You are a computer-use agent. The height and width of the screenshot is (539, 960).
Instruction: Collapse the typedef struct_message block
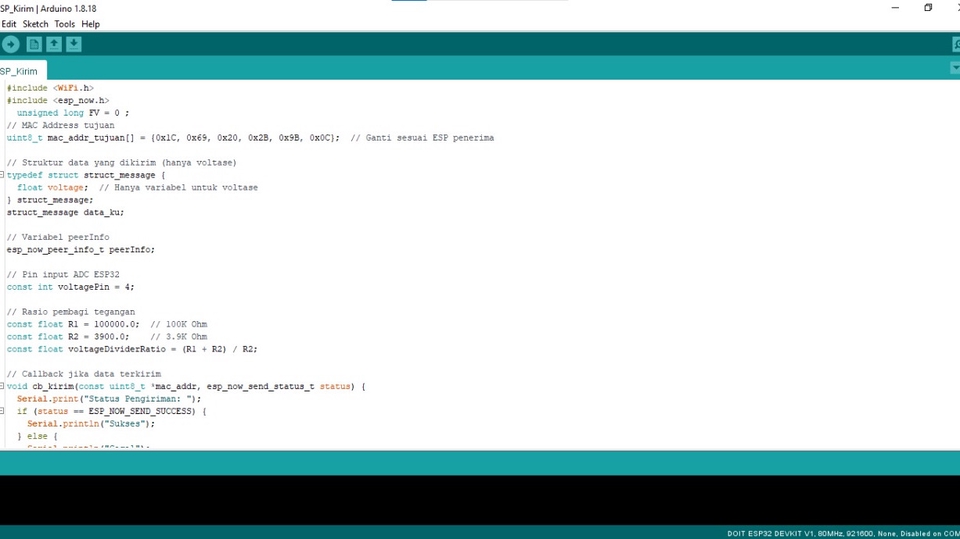(3, 175)
